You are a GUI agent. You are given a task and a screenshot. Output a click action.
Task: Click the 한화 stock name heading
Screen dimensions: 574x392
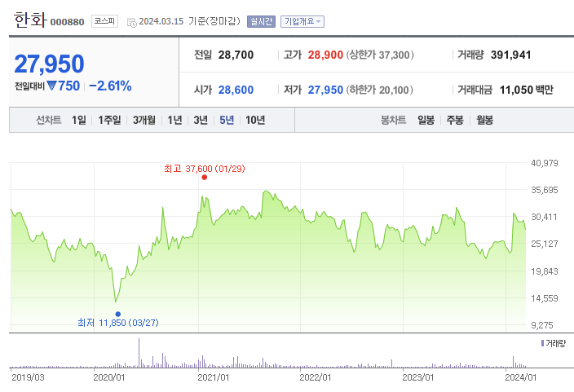click(x=30, y=20)
